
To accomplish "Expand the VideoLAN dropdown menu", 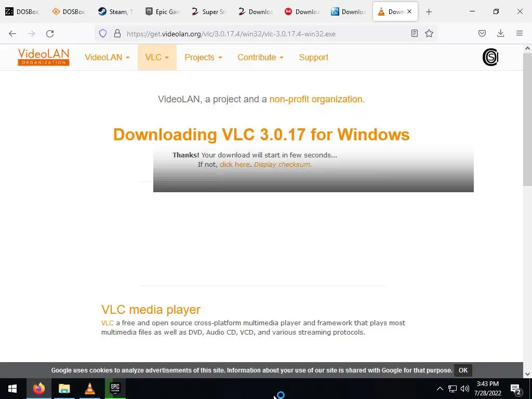I will 107,57.
